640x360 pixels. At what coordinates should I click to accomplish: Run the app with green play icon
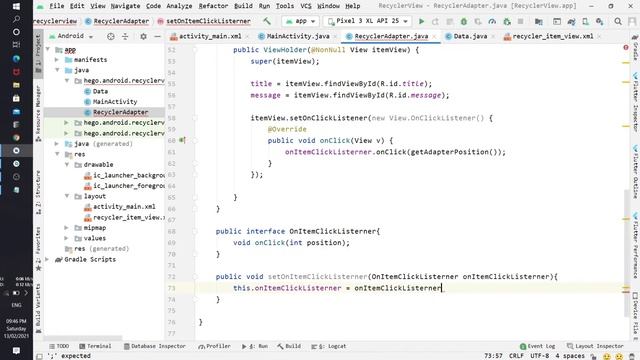coord(421,21)
